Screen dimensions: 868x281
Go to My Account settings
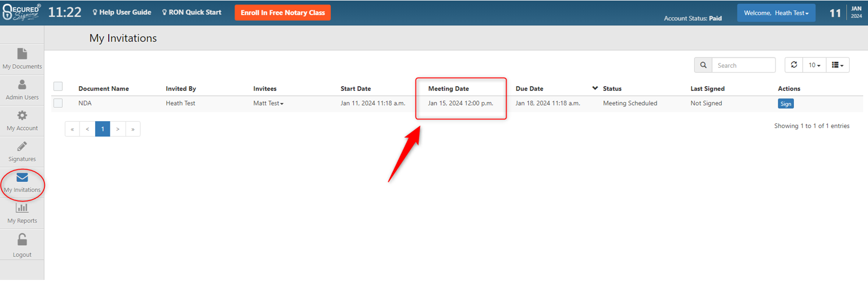pyautogui.click(x=22, y=120)
